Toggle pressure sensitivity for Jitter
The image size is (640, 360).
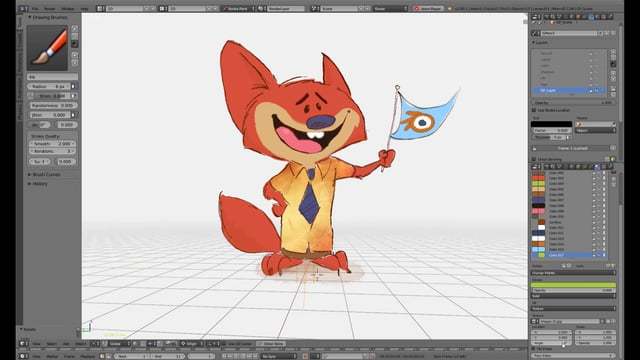coord(74,115)
